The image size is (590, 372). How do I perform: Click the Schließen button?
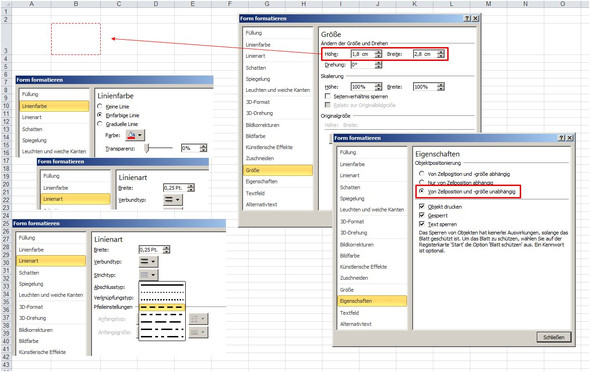coord(554,337)
